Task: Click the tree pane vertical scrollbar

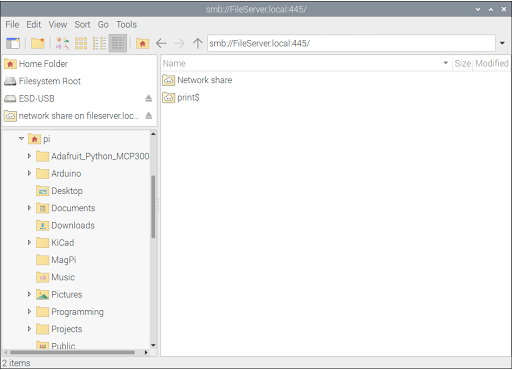Action: pyautogui.click(x=153, y=206)
